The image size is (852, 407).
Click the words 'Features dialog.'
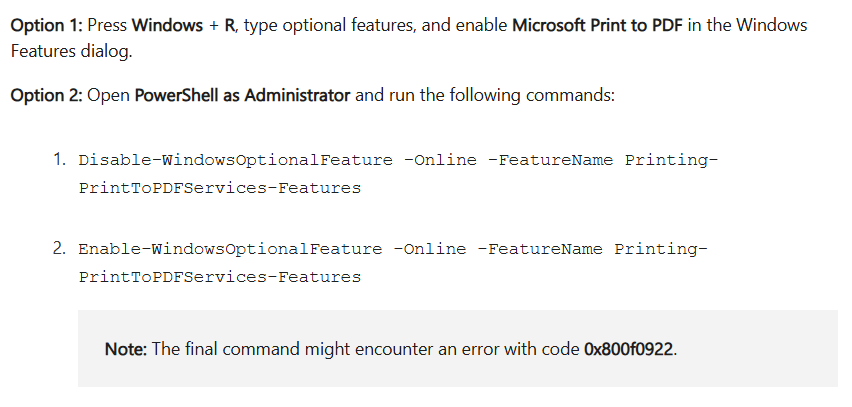[x=72, y=51]
